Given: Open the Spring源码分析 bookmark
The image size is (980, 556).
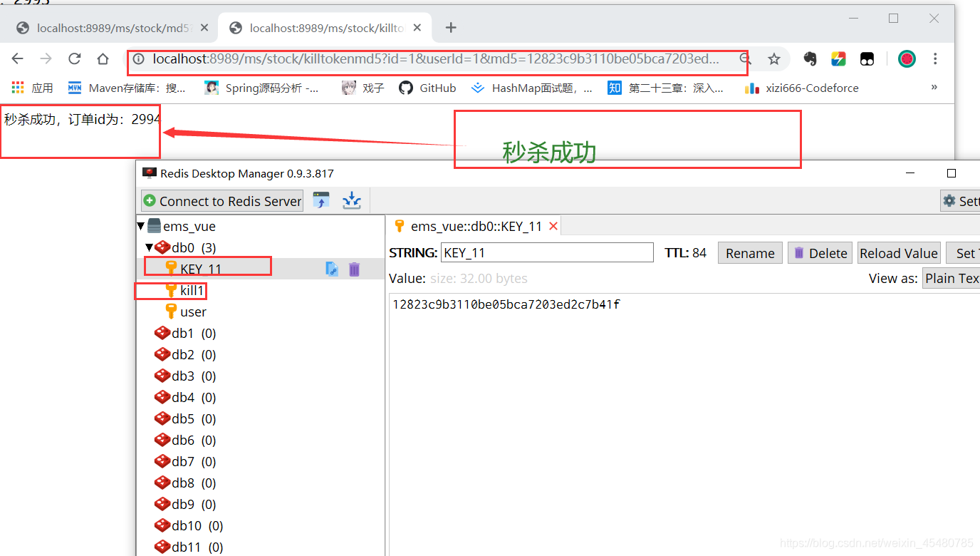Looking at the screenshot, I should coord(262,88).
